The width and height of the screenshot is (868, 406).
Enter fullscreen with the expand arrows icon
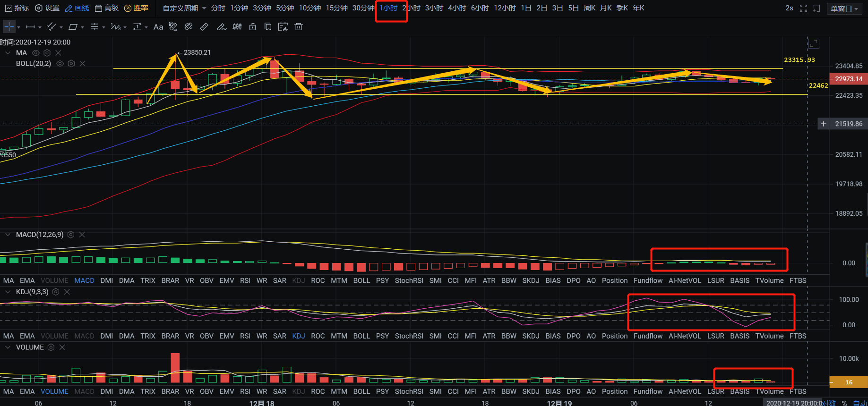(x=803, y=8)
